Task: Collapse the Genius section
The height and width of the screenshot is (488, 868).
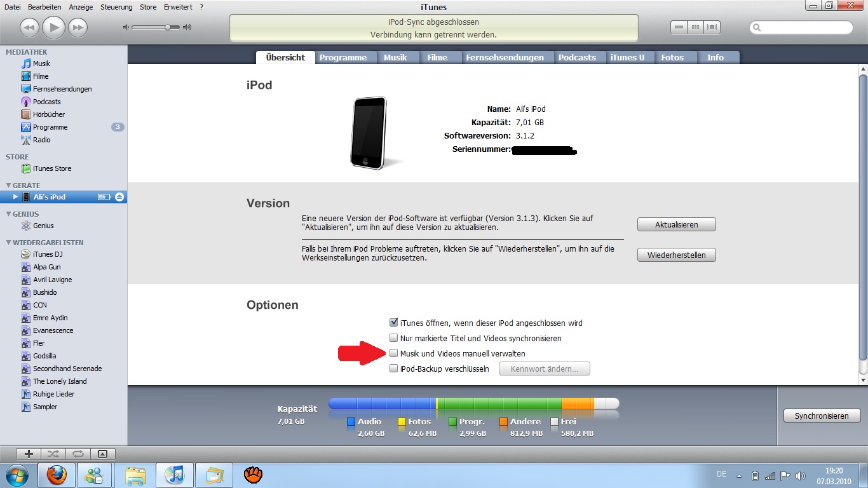Action: (x=8, y=214)
